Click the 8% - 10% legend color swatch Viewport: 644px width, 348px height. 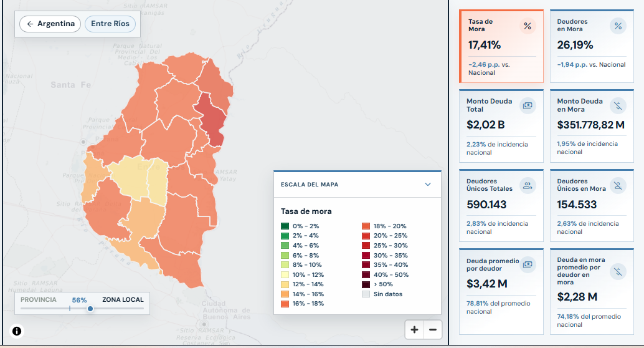coord(285,265)
